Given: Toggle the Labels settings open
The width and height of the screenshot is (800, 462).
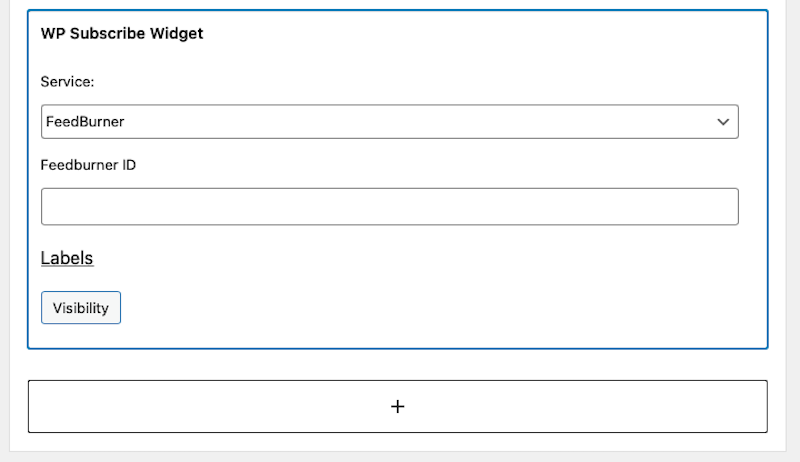Looking at the screenshot, I should 67,258.
